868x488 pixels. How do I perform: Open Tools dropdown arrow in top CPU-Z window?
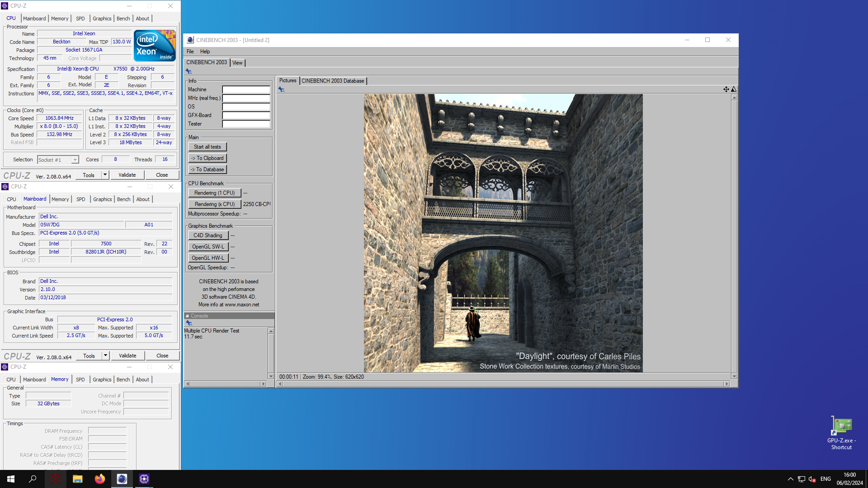(105, 175)
